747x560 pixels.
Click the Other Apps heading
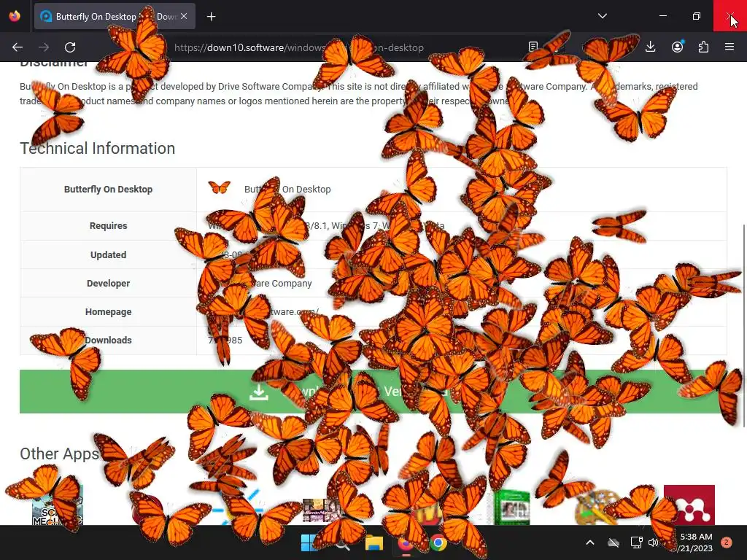60,454
